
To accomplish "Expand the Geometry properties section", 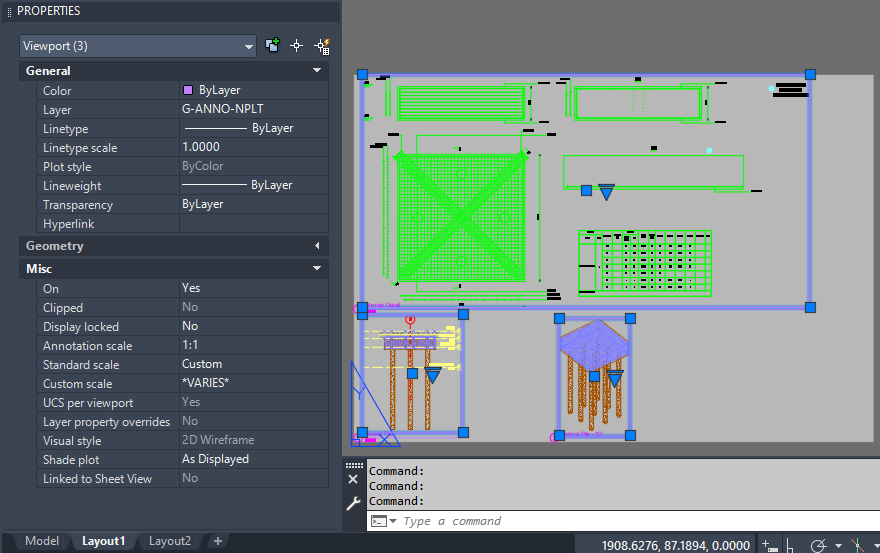I will pyautogui.click(x=317, y=246).
